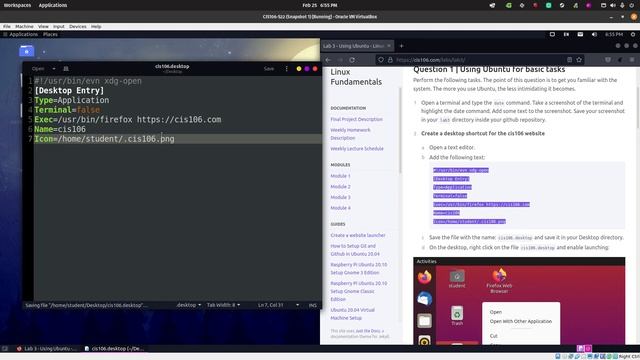
Task: Click the host top bar microphone icon
Action: pyautogui.click(x=622, y=5)
